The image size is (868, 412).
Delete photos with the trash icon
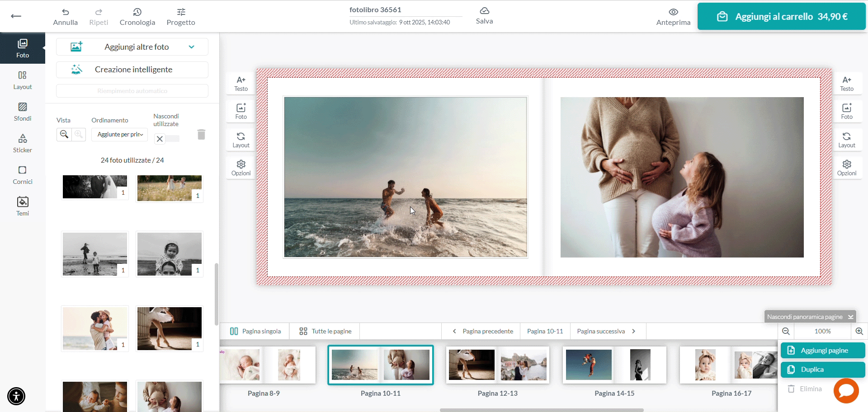point(202,134)
